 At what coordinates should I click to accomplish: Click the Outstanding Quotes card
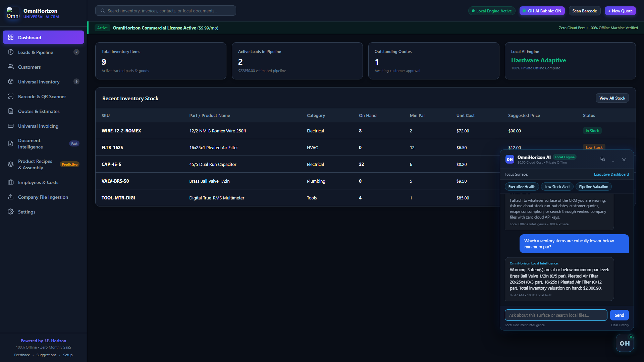(434, 61)
